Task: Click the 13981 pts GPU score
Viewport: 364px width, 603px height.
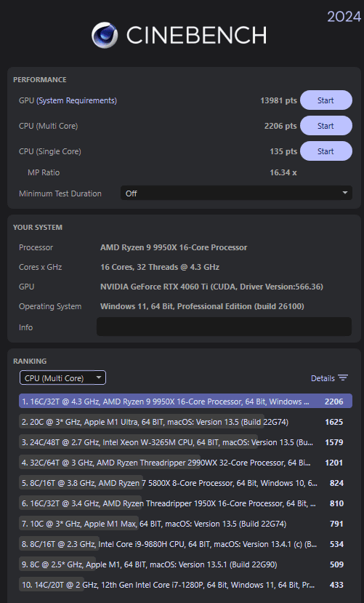Action: (278, 100)
